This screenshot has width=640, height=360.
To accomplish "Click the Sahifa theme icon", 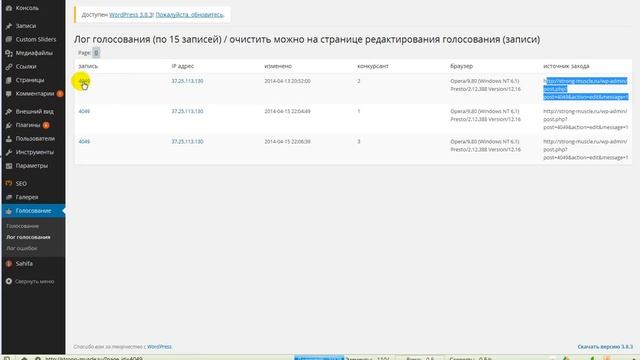I will [9, 264].
